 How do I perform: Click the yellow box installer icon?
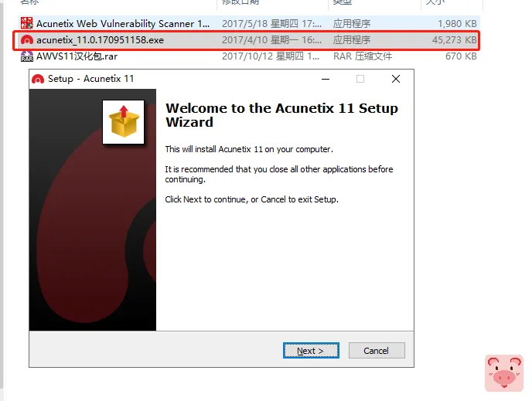click(124, 121)
